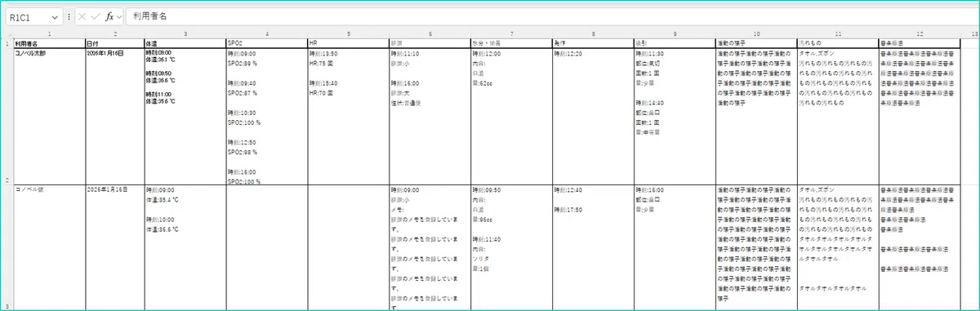The height and width of the screenshot is (311, 980).
Task: Click the cell コノベル太郎
Action: point(49,117)
